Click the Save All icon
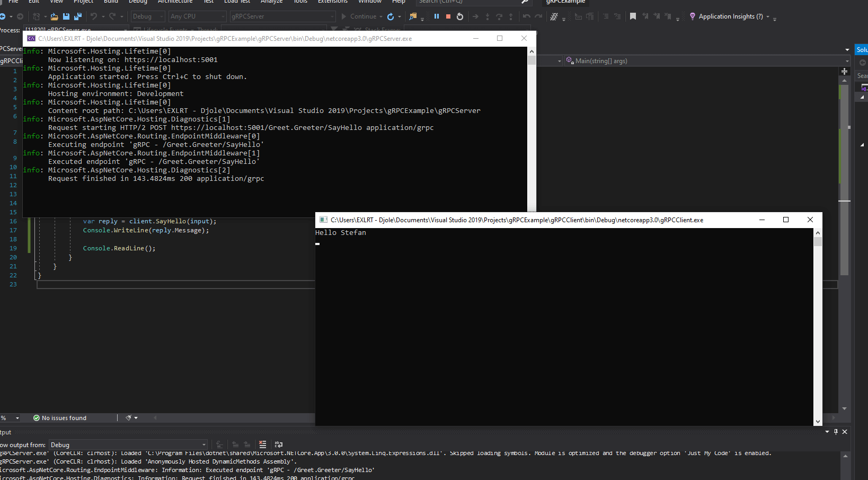 tap(77, 16)
